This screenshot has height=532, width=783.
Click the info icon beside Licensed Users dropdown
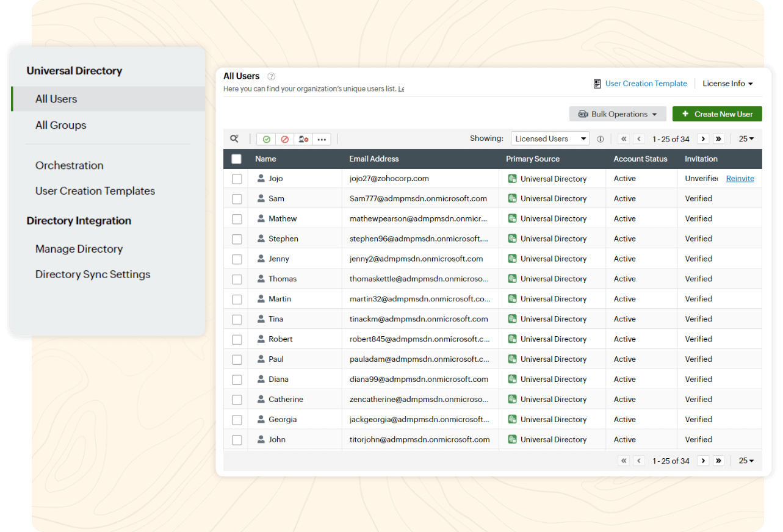tap(600, 138)
